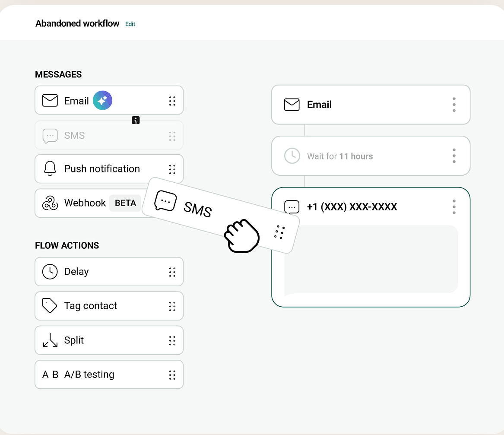Click the 'Push notification' label
Viewport: 504px width, 435px height.
tap(102, 169)
